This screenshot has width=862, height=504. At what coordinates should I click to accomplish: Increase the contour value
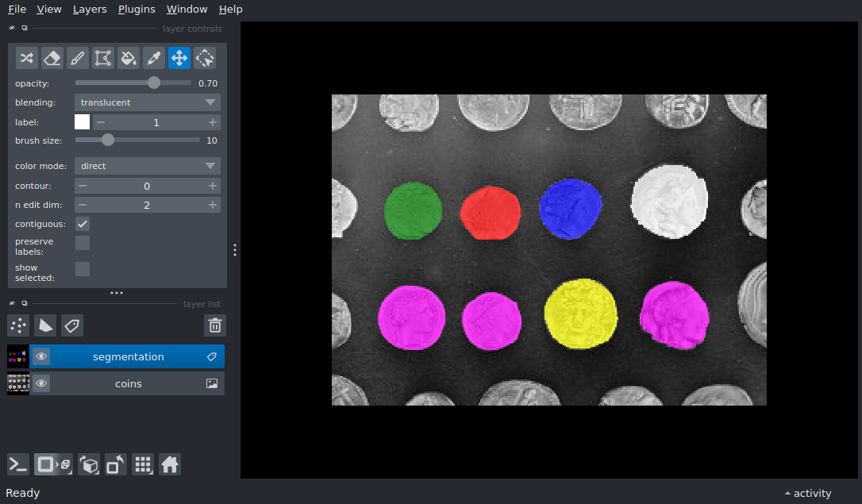pos(212,187)
